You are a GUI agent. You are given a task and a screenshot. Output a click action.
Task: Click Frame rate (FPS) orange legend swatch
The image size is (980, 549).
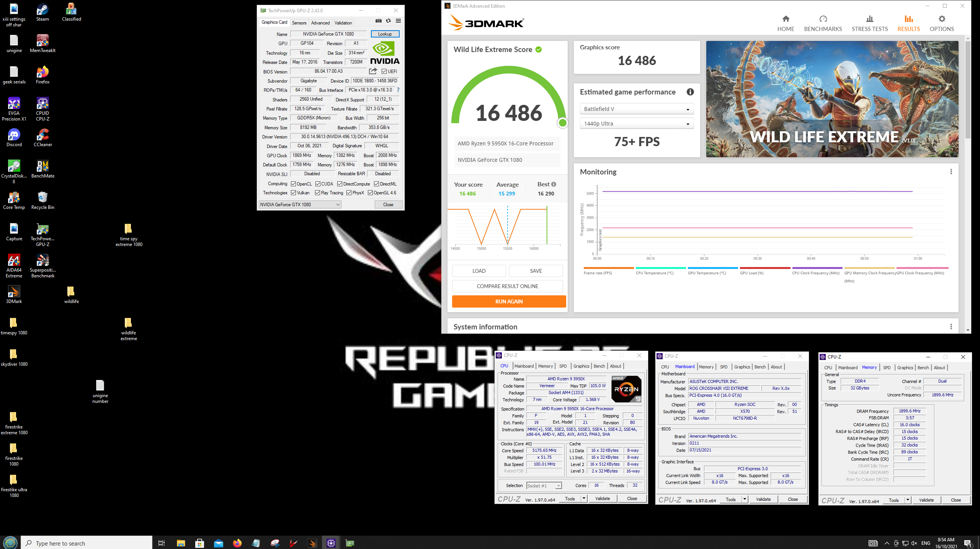609,268
